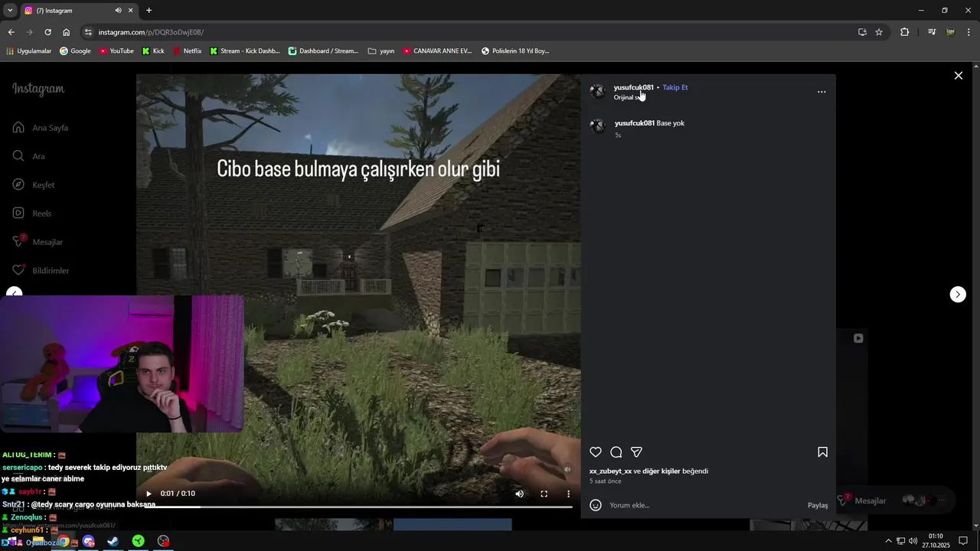Open clock showing 01:10
Viewport: 980px width, 551px height.
[x=936, y=541]
